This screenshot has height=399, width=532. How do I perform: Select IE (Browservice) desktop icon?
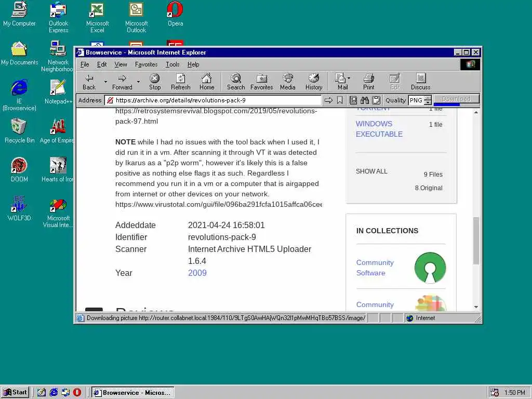click(19, 96)
